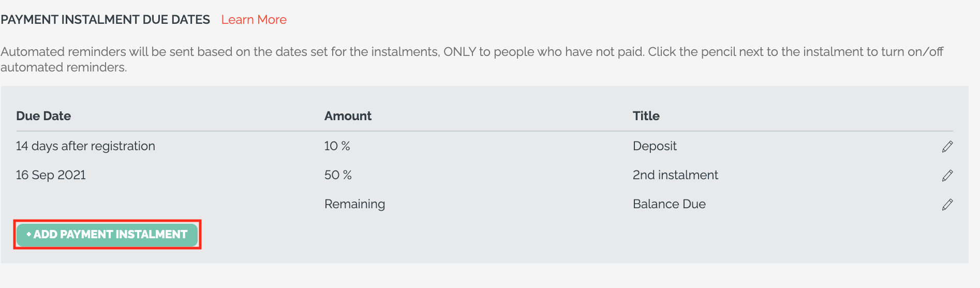980x288 pixels.
Task: Select the Amount column header
Action: (348, 116)
